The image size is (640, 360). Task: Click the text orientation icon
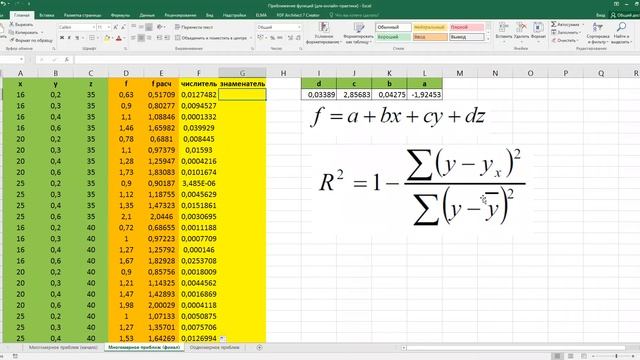tap(160, 27)
